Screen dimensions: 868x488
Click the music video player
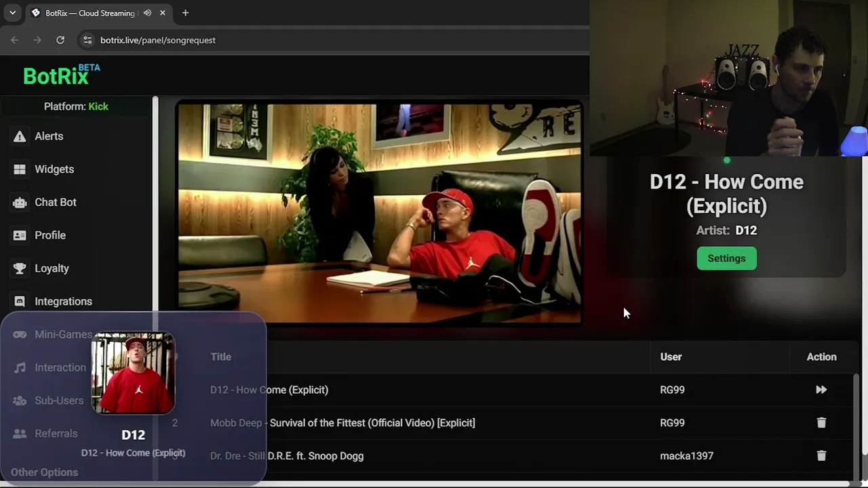tap(379, 213)
